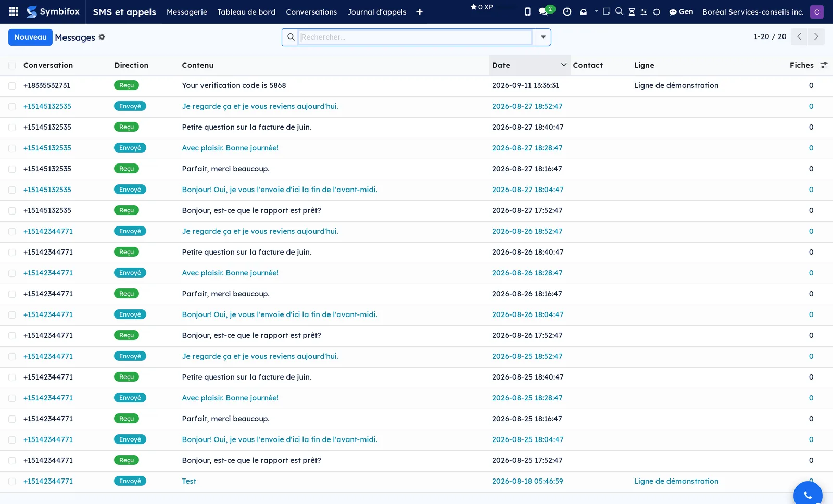Select the +18335532731 row checkbox
Screen dimensions: 833x504
[x=12, y=86]
